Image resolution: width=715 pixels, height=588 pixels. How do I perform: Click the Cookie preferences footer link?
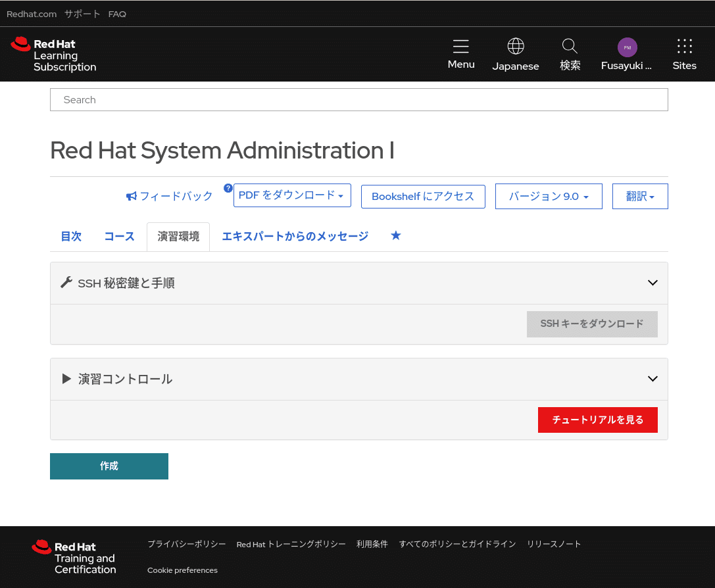(182, 570)
